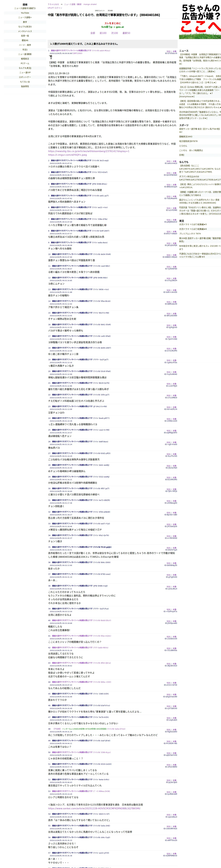Go to 前100 posts

(x=103, y=33)
